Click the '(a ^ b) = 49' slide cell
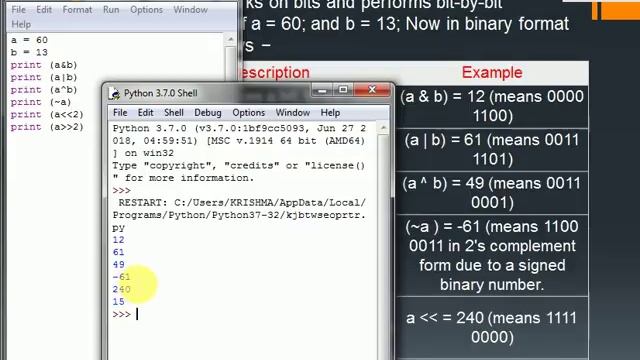The width and height of the screenshot is (640, 360). (x=492, y=193)
